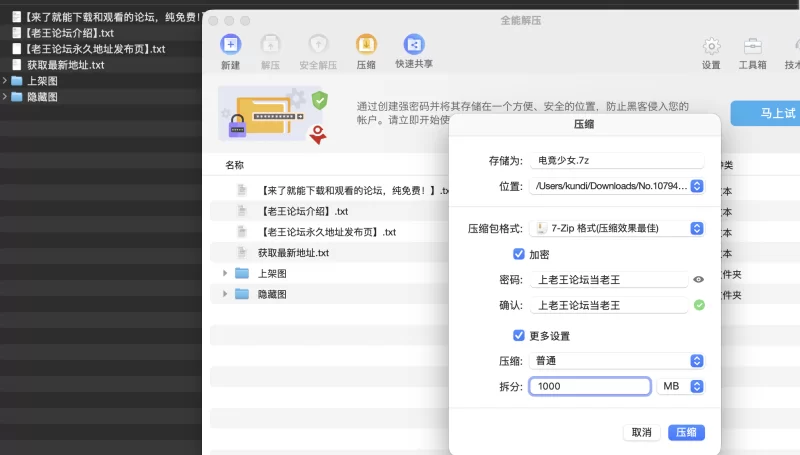This screenshot has width=800, height=455.
Task: Click the 名称 column header
Action: tap(234, 165)
